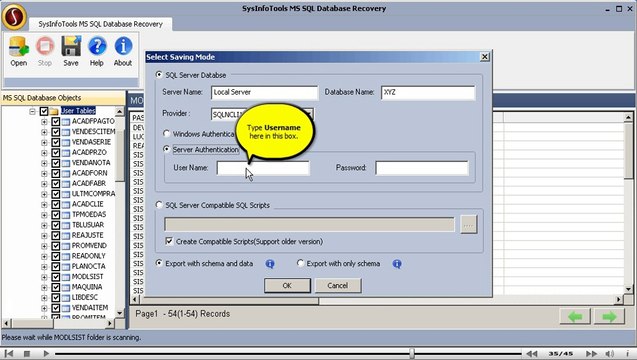Expand the ACADFPAGTO tree node
The width and height of the screenshot is (637, 360).
point(44,121)
